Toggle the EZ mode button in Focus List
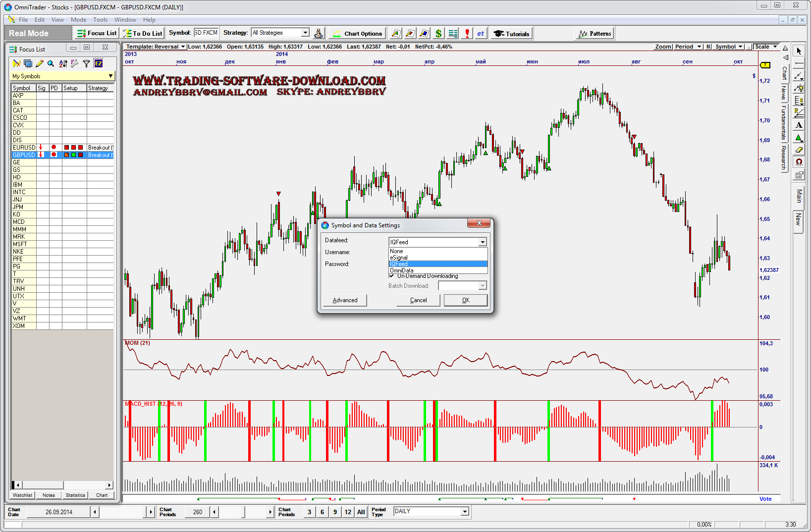The height and width of the screenshot is (532, 811). 99,63
